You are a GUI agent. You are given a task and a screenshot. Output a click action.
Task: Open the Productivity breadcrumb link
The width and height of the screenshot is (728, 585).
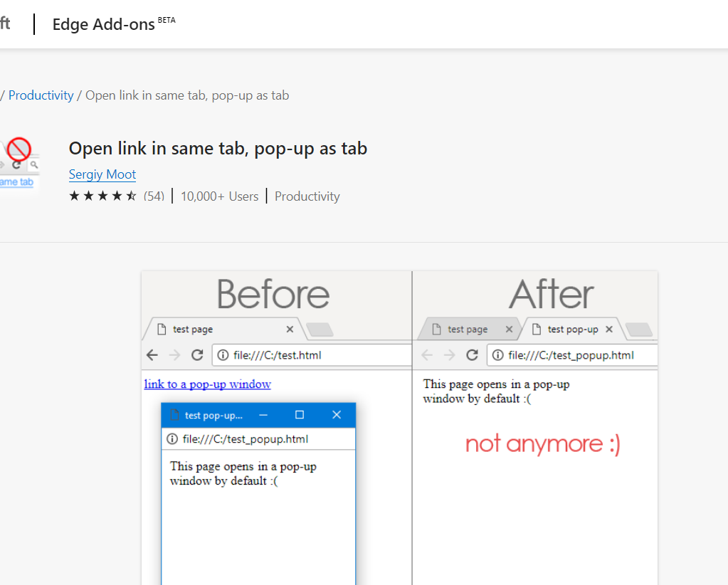pyautogui.click(x=41, y=95)
